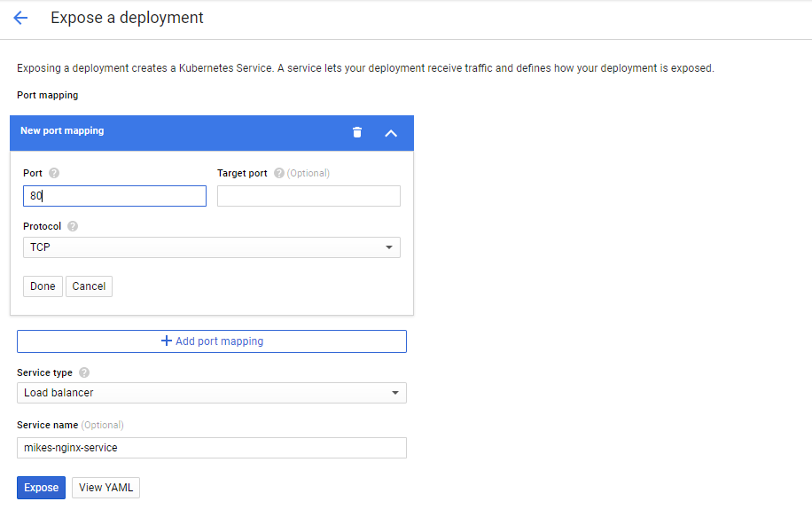This screenshot has width=812, height=525.
Task: Open help icon next to Service type
Action: click(84, 372)
